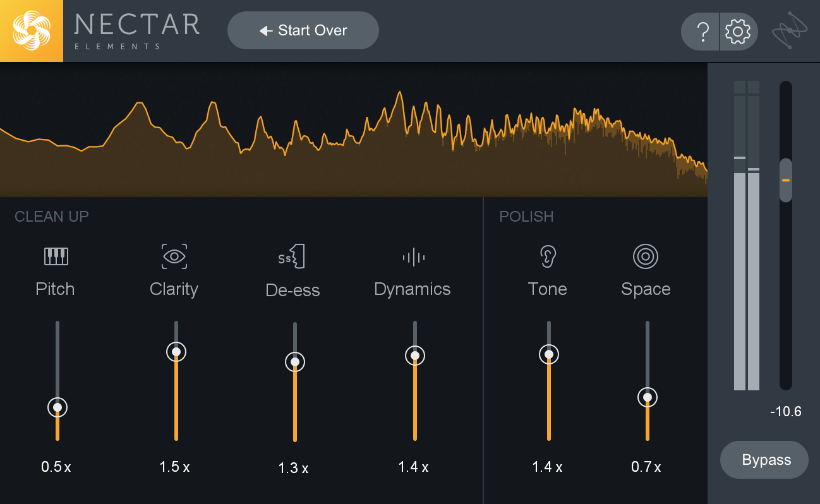Click the De-ess label
This screenshot has height=504, width=820.
pyautogui.click(x=292, y=291)
